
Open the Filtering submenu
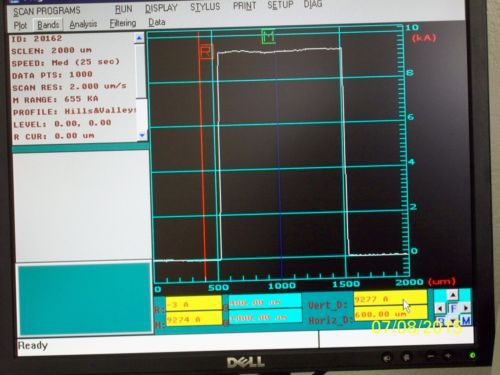tap(123, 23)
